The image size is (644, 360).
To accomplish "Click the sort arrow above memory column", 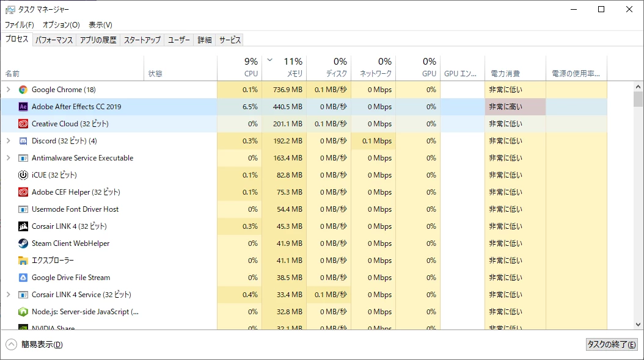I will tap(270, 60).
